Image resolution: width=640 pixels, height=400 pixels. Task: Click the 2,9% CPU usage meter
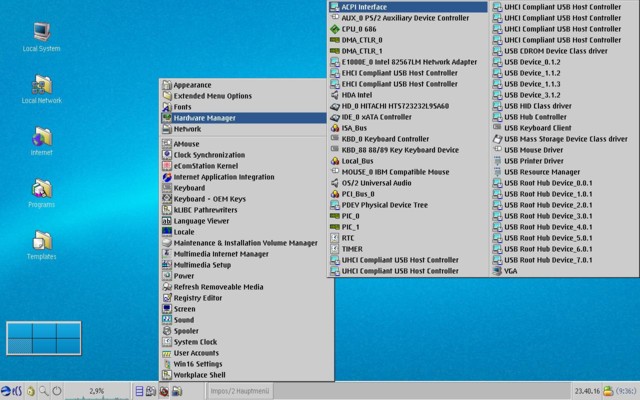coord(97,391)
